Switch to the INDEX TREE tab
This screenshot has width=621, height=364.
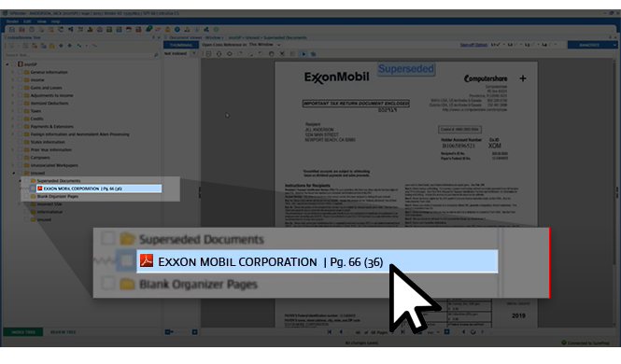23,332
